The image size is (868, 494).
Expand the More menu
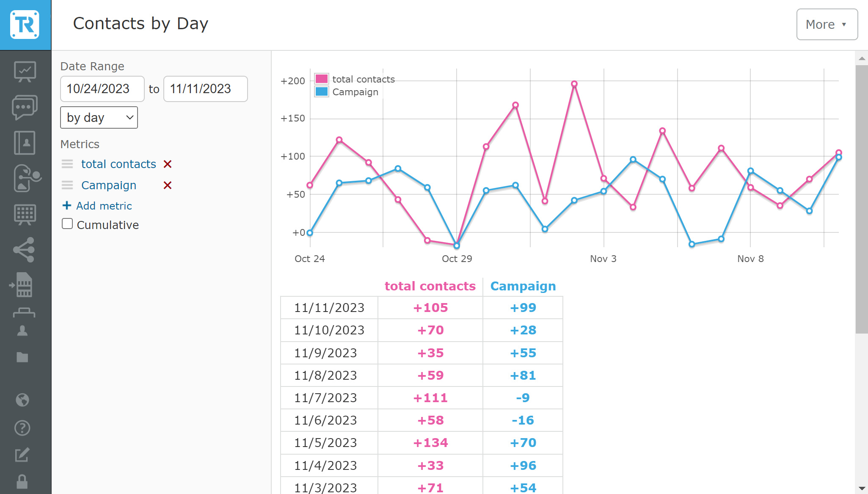(x=826, y=24)
